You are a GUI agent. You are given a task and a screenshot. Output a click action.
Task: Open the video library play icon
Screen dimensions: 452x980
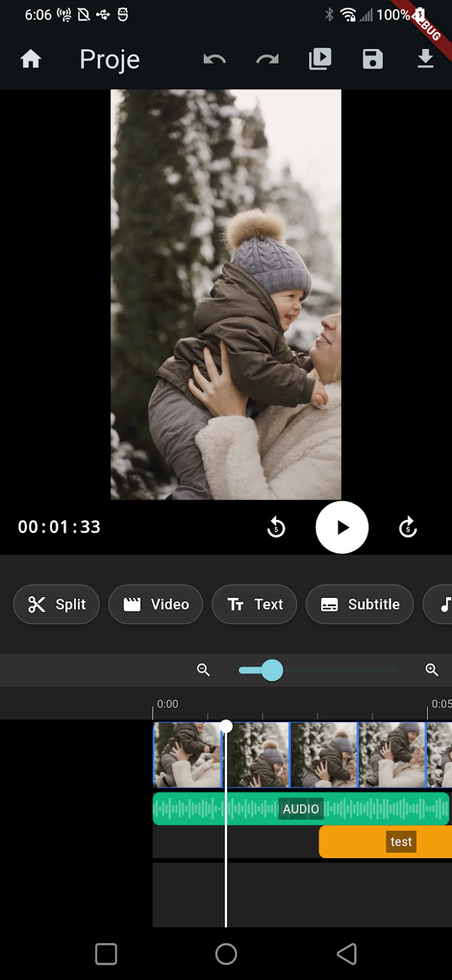320,60
